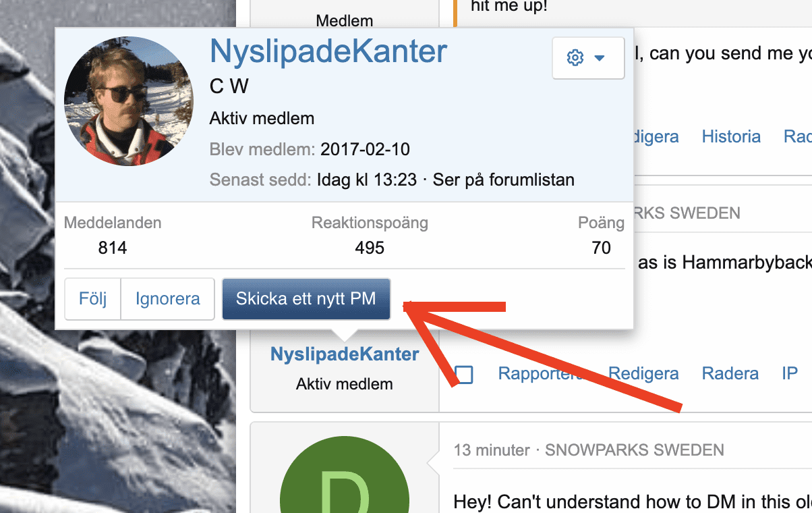Click SNOWPARKS SWEDEN thread title
This screenshot has width=812, height=513.
633,450
